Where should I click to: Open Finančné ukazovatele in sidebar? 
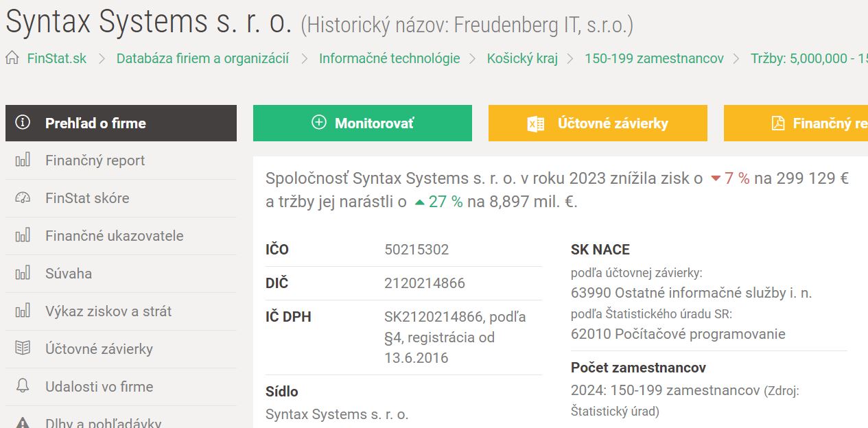[x=114, y=236]
